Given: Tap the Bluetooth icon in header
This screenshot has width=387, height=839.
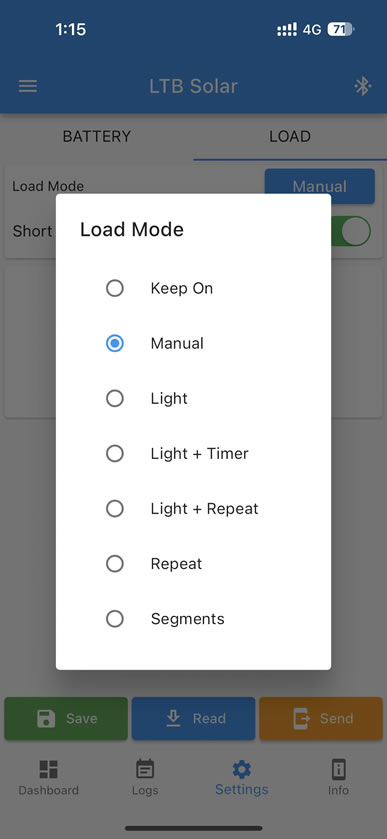Looking at the screenshot, I should [363, 86].
